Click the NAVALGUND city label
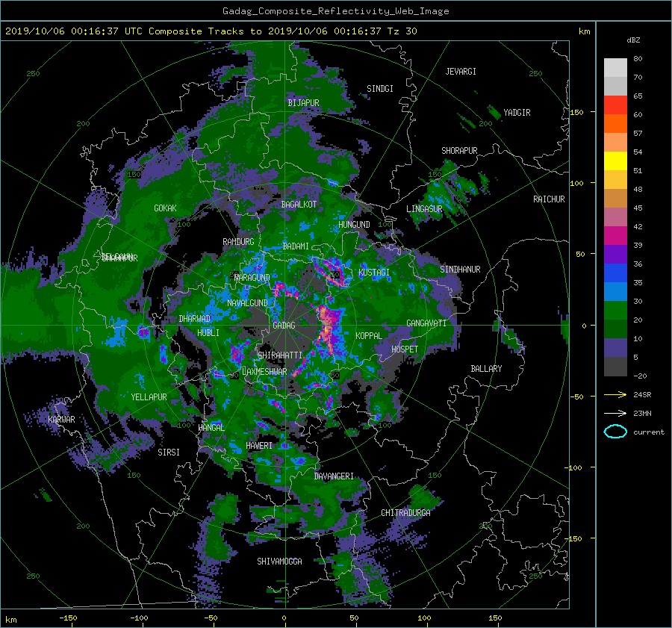Image resolution: width=672 pixels, height=628 pixels. click(247, 303)
